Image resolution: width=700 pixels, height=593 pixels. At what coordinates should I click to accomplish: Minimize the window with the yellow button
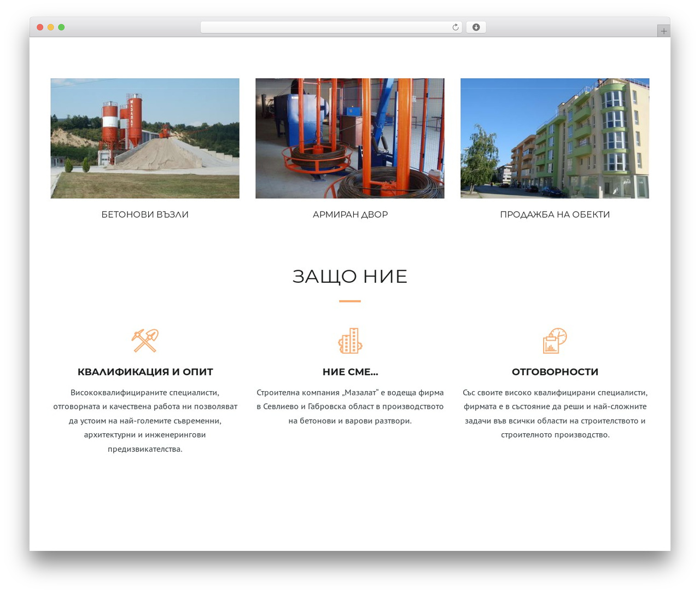tap(50, 27)
